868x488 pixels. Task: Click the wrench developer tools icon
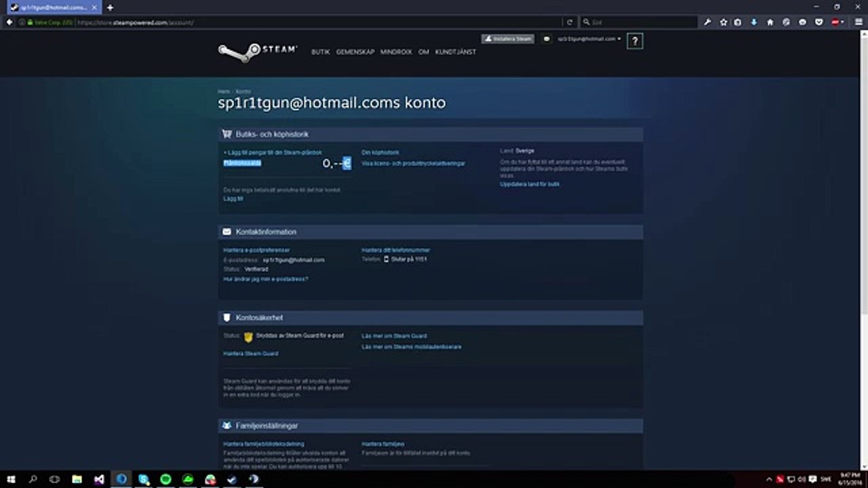pos(707,22)
